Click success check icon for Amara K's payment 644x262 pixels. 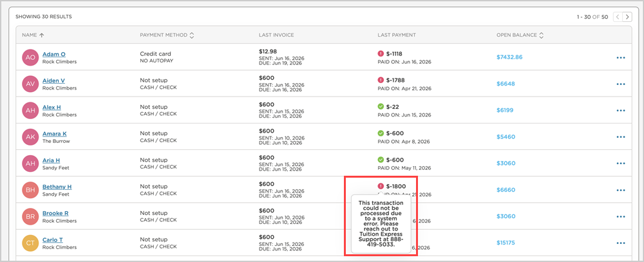[x=381, y=133]
